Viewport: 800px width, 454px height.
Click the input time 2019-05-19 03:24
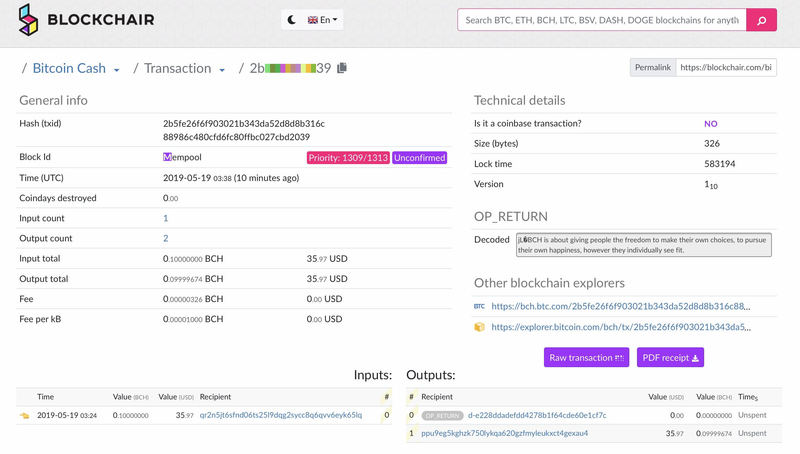coord(67,415)
